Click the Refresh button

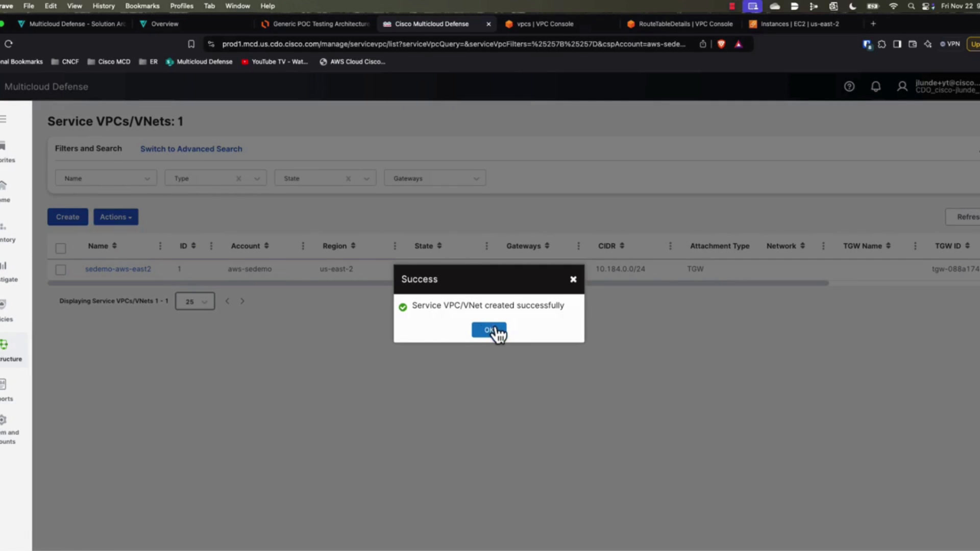tap(963, 217)
